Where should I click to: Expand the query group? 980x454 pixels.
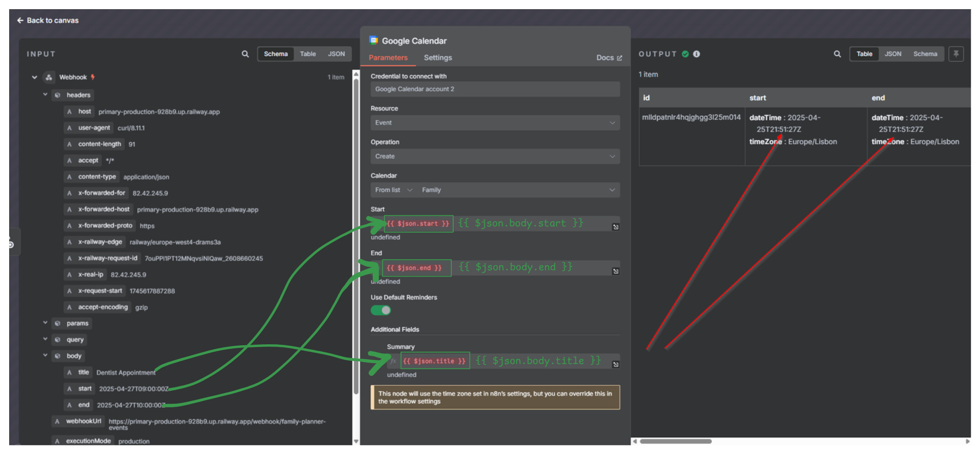[45, 339]
